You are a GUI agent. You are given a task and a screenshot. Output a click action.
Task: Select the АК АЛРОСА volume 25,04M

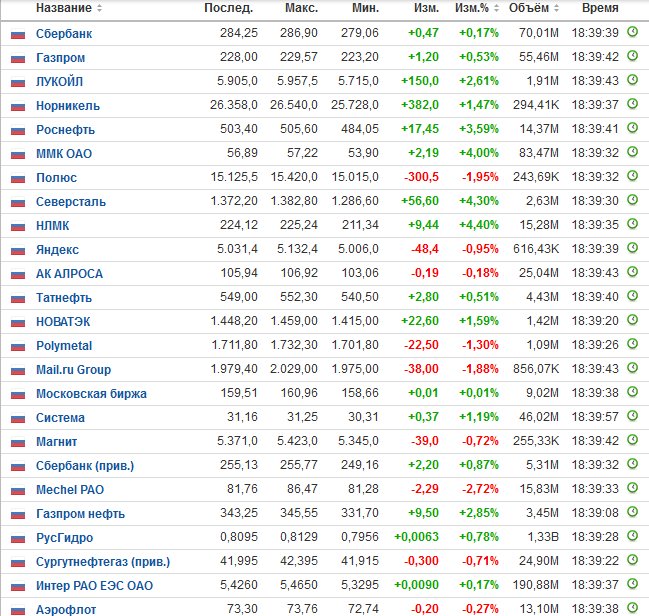539,273
